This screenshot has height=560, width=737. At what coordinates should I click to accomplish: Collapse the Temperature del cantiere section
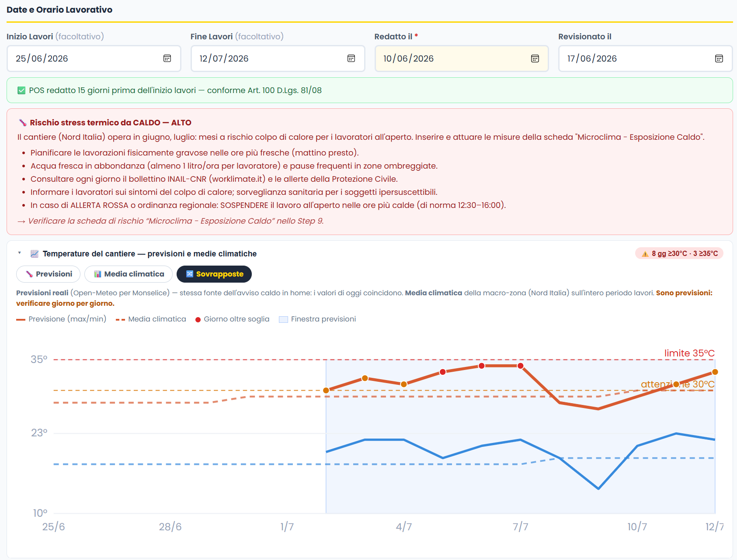[x=19, y=253]
